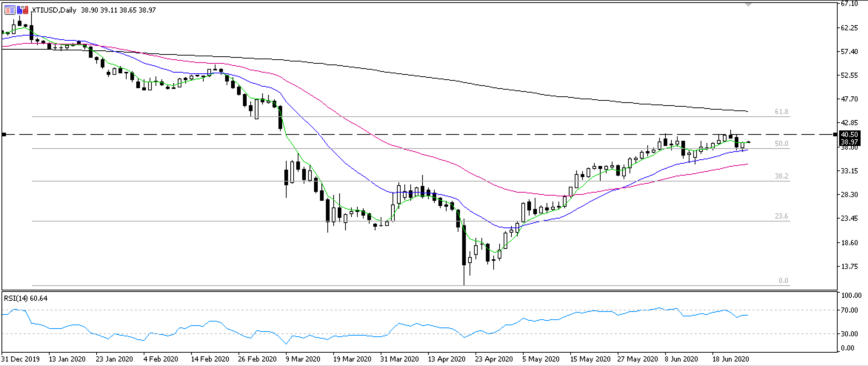Click the 27 May 2020 date label
This screenshot has width=868, height=366.
pyautogui.click(x=637, y=359)
